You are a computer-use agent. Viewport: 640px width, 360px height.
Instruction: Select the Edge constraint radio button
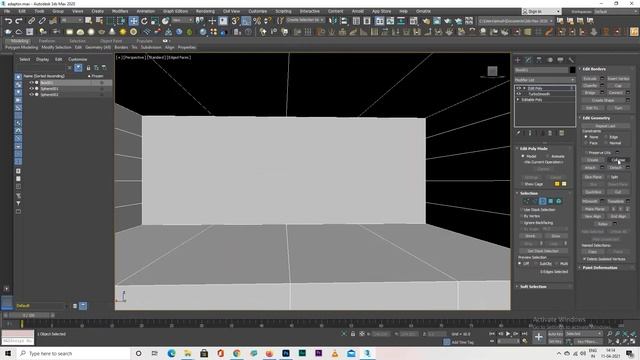point(606,137)
